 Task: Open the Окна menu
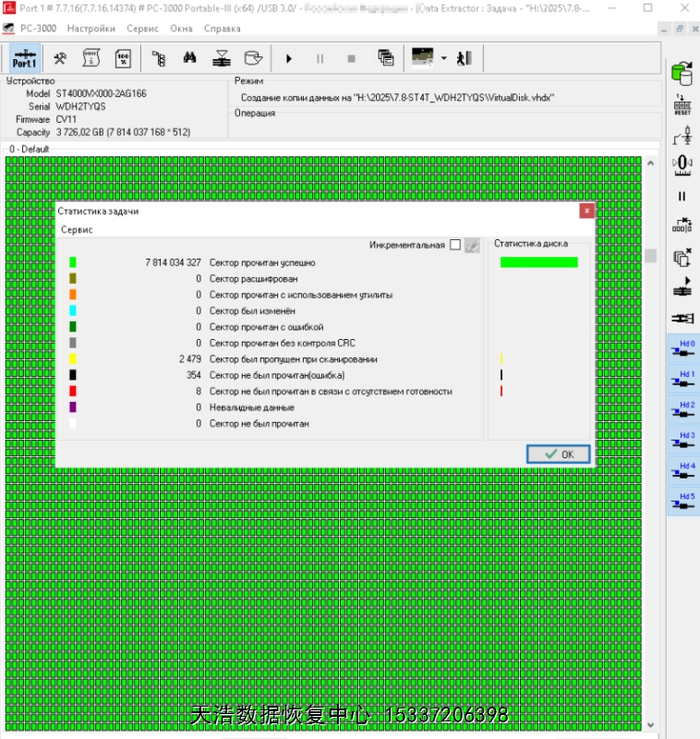pos(182,29)
